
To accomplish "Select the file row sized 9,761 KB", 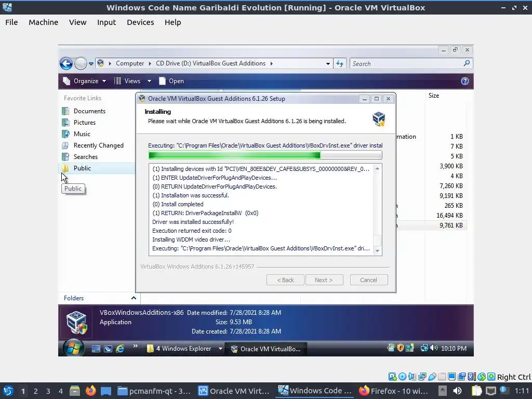I will (431, 225).
